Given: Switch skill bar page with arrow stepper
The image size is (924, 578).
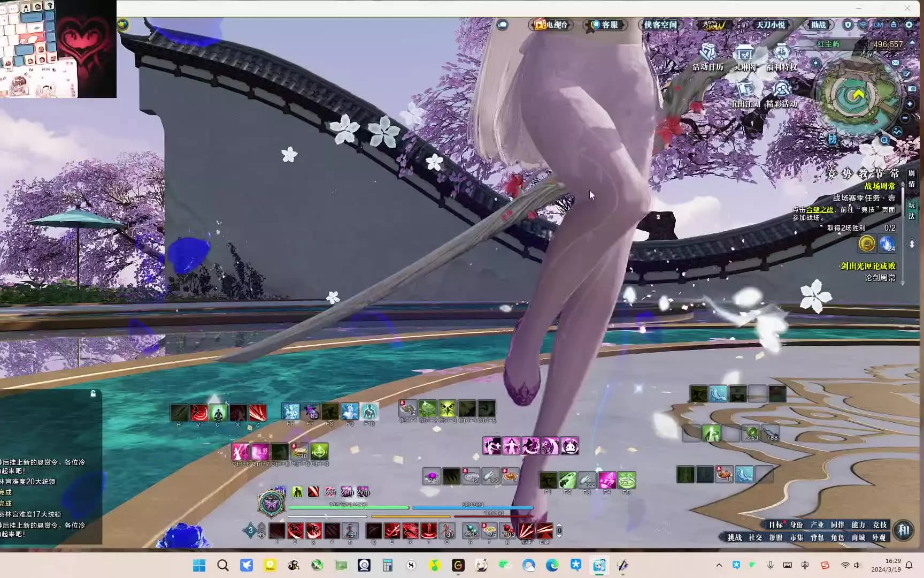Looking at the screenshot, I should 559,530.
